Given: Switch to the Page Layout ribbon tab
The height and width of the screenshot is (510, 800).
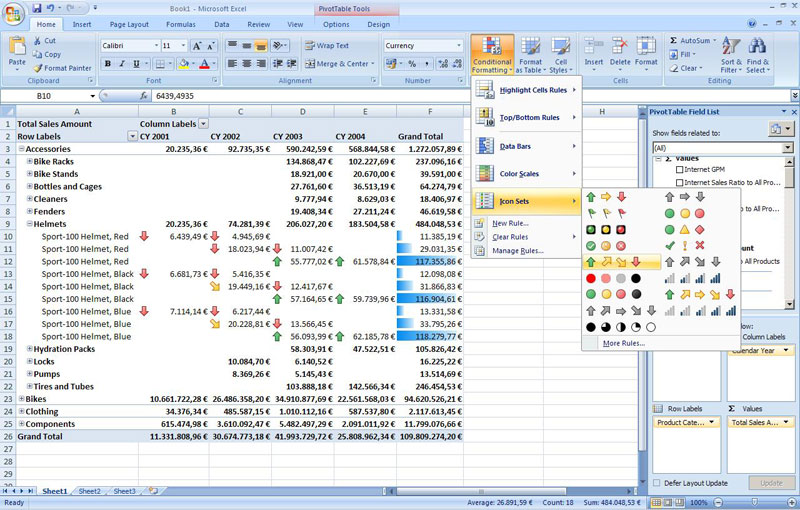Looking at the screenshot, I should click(129, 24).
